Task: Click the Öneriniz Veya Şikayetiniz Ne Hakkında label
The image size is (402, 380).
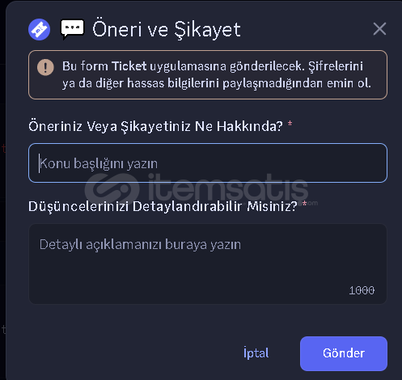Action: click(155, 126)
